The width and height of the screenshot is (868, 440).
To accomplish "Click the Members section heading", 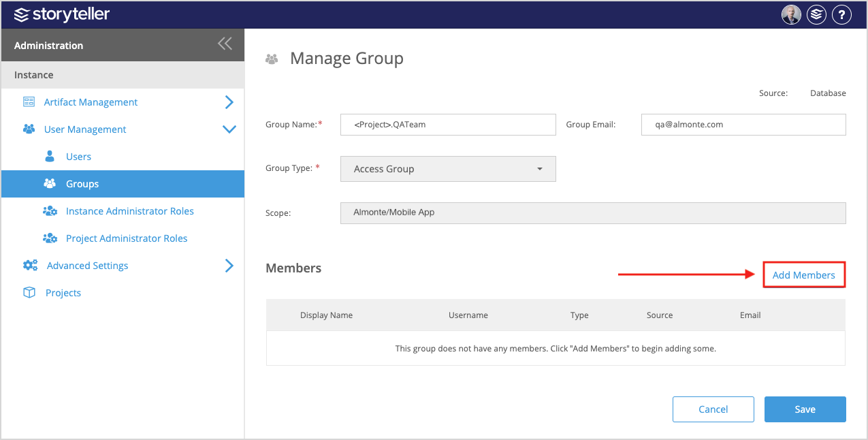I will tap(293, 268).
